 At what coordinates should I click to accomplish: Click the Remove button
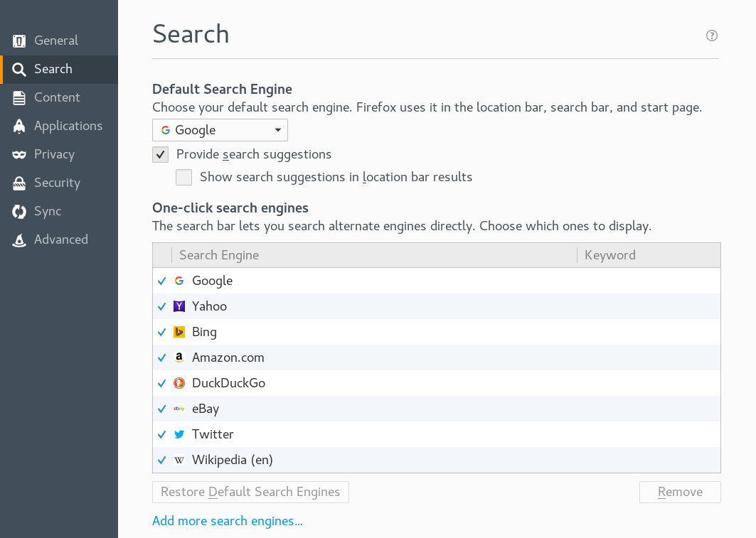[680, 492]
